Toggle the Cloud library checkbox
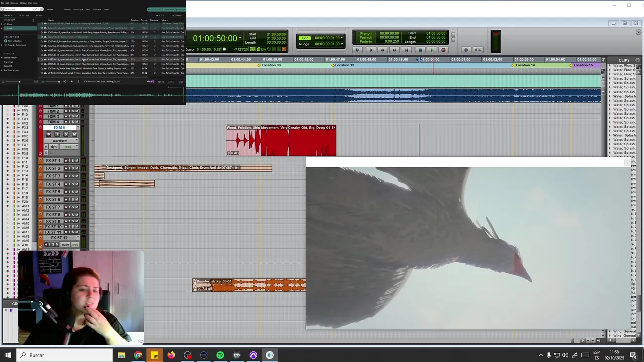 point(5,24)
